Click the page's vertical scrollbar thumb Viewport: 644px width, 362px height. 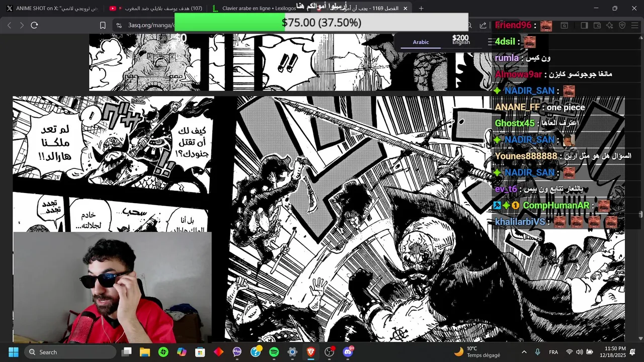640,215
